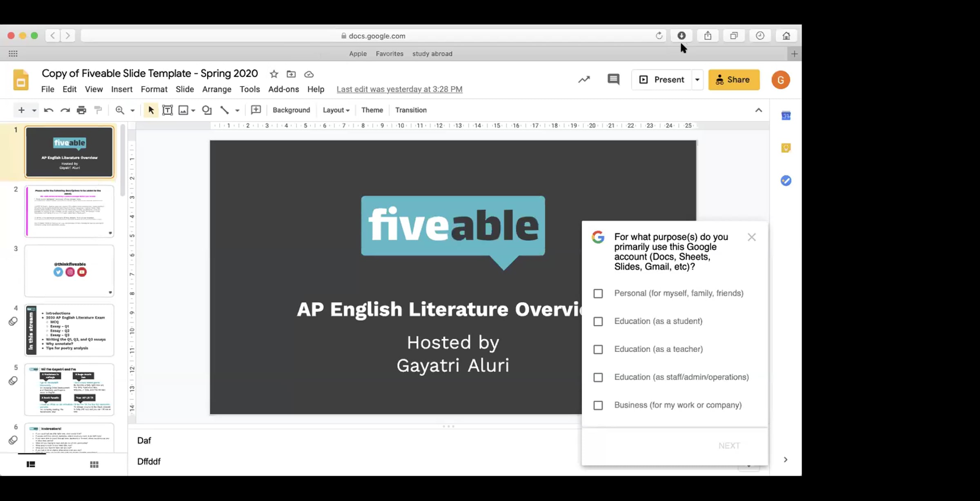Open the zoom level dropdown arrow
Screen dimensions: 980x501
point(132,110)
